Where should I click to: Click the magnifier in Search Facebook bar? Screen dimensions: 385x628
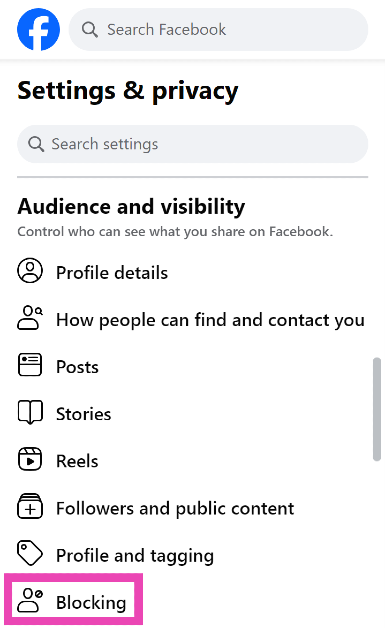click(90, 30)
